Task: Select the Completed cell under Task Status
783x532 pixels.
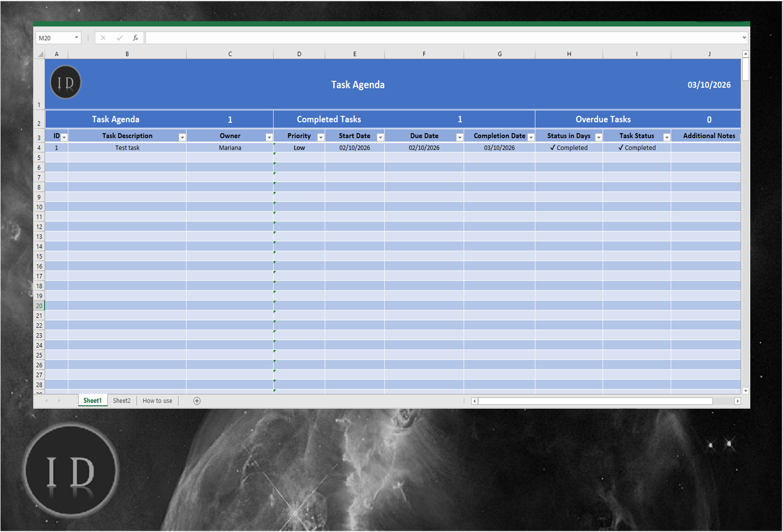Action: click(637, 148)
